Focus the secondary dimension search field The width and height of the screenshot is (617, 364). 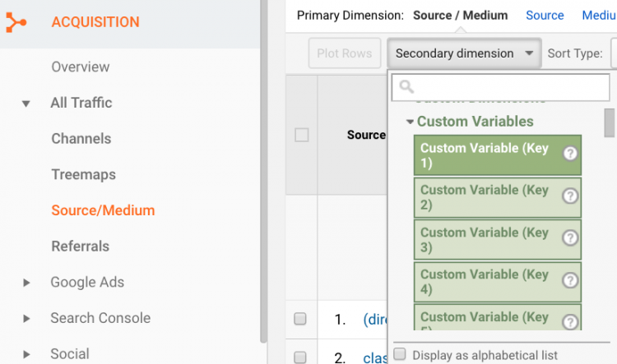click(x=510, y=86)
